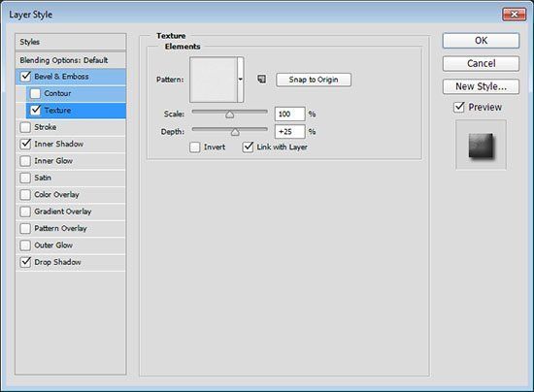Screen dimensions: 534x392
Task: Click the New Style... button
Action: coord(481,86)
